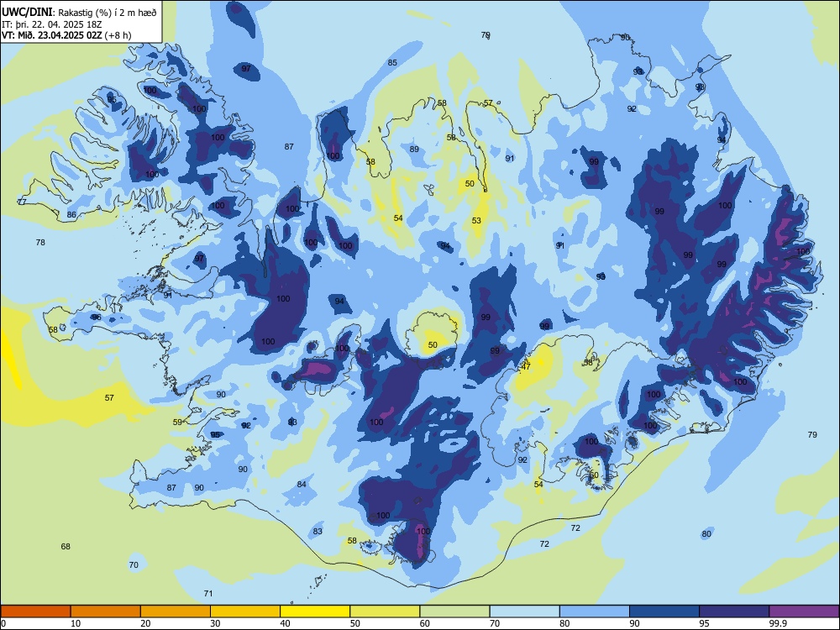Click the map value '86' on the Westfjords' south coast
The height and width of the screenshot is (630, 840).
[71, 215]
